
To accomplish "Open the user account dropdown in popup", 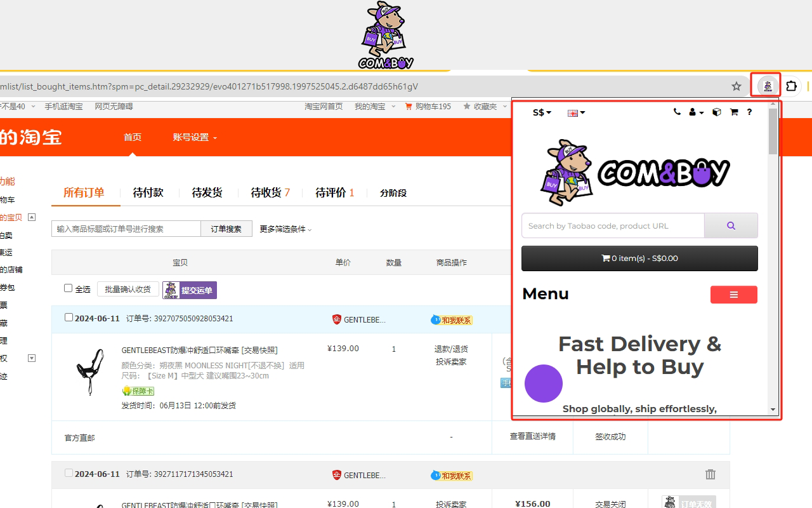I will click(697, 112).
